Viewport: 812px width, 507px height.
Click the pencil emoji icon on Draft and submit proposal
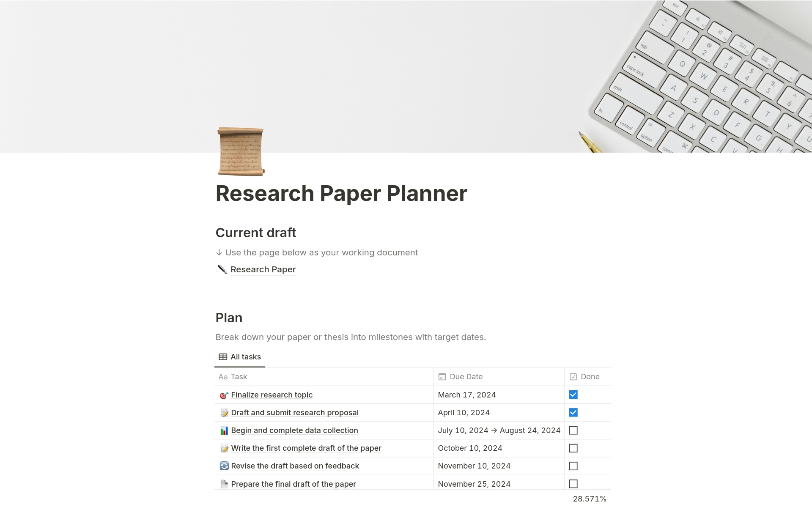click(x=224, y=412)
